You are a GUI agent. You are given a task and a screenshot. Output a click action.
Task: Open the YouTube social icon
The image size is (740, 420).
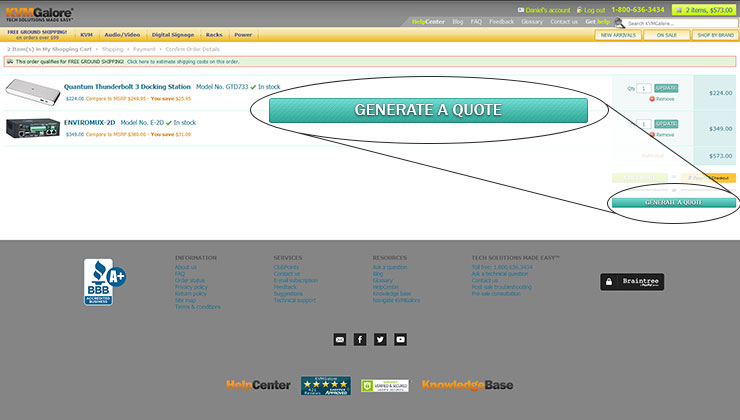pos(400,340)
